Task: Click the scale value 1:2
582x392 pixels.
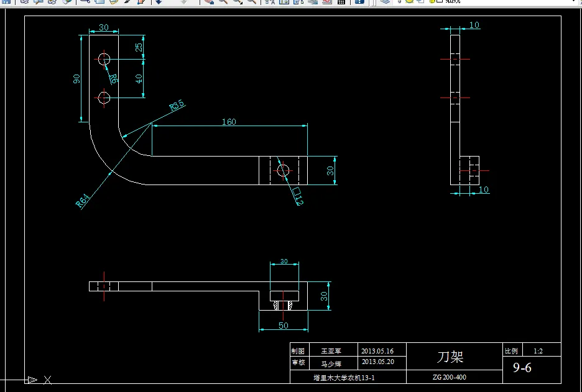Action: [x=538, y=351]
